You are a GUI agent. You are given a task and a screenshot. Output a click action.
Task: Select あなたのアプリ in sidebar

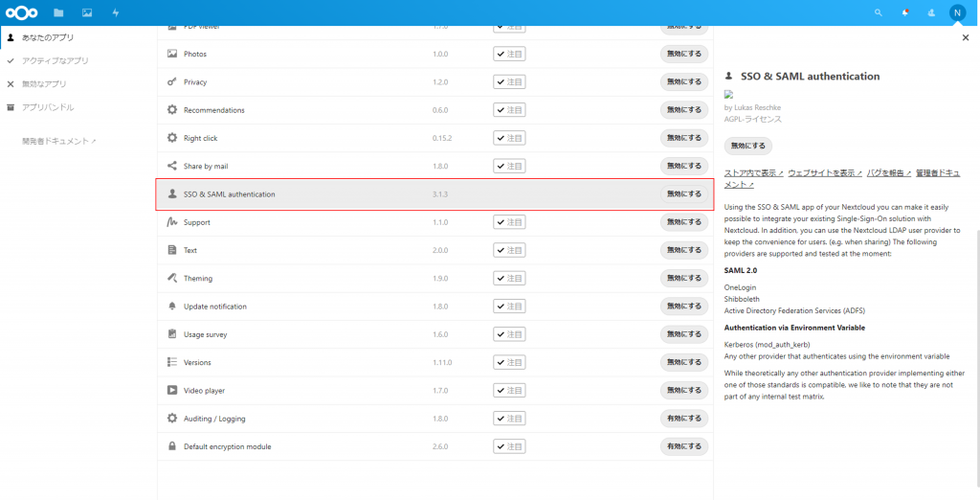tap(47, 37)
